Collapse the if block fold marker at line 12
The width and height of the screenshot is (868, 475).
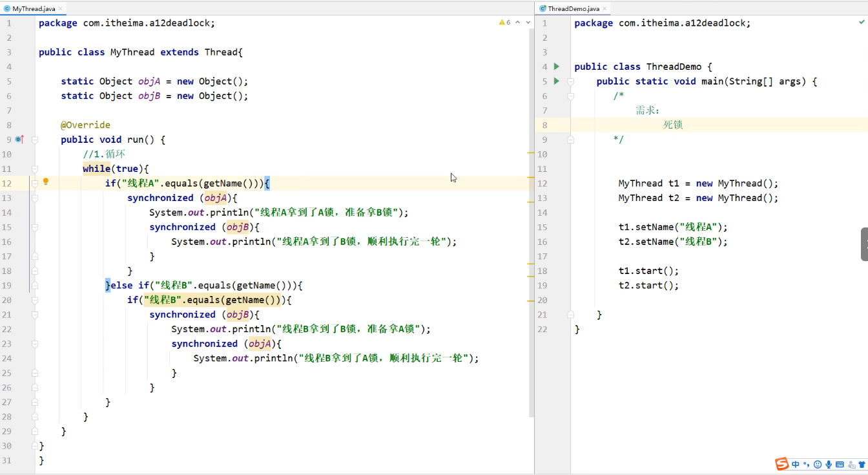pos(34,183)
